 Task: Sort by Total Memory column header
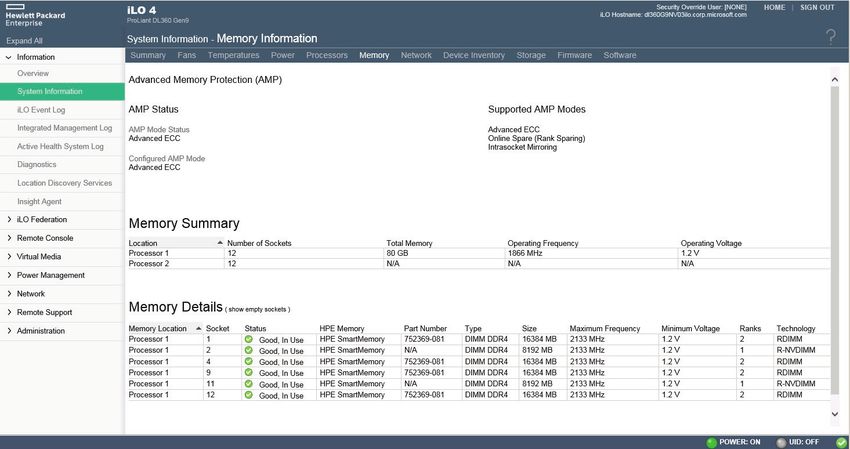coord(409,243)
